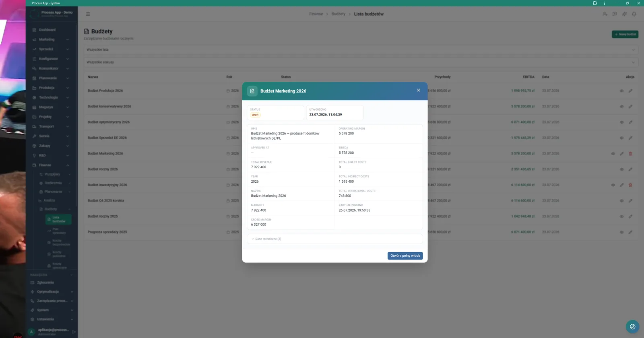Screen dimensions: 644x338
Task: Expand 'Dane techniczne (3)' section
Action: coord(335,239)
